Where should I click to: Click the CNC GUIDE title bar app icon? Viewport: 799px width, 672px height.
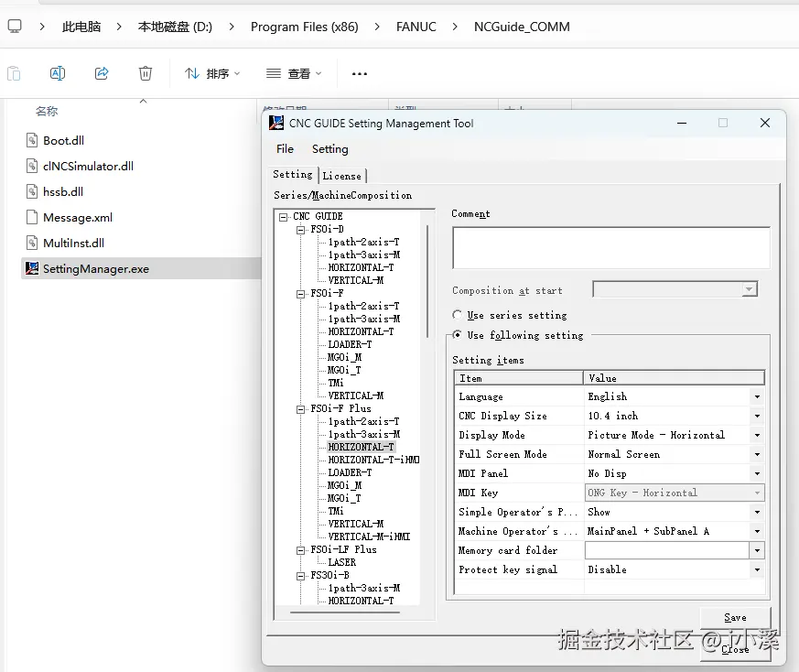[276, 123]
